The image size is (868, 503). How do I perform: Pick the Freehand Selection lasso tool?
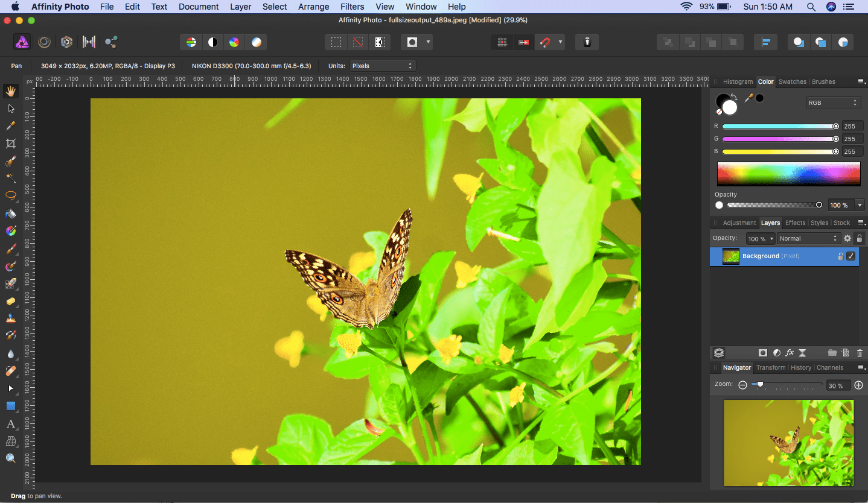pos(10,195)
